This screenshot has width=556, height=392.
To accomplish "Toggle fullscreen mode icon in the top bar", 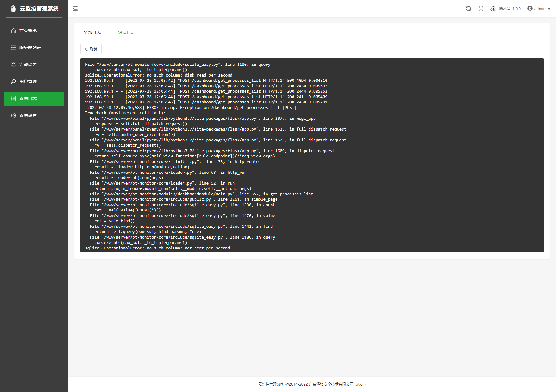I will [x=481, y=9].
